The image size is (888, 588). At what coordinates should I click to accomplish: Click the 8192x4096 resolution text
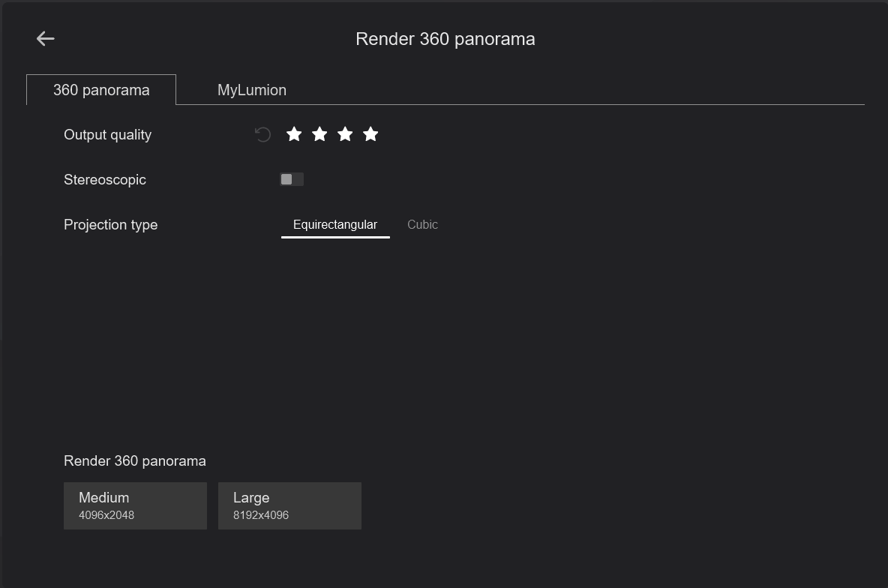pyautogui.click(x=261, y=515)
